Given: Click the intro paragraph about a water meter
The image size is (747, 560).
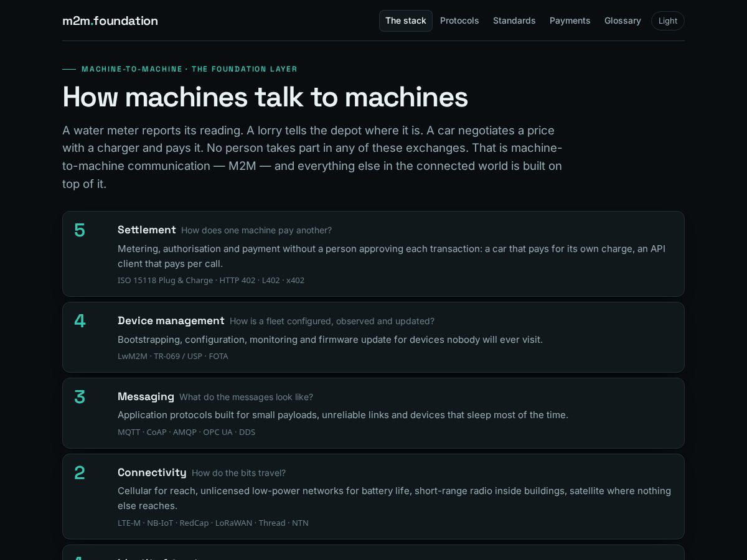Looking at the screenshot, I should coord(312,157).
